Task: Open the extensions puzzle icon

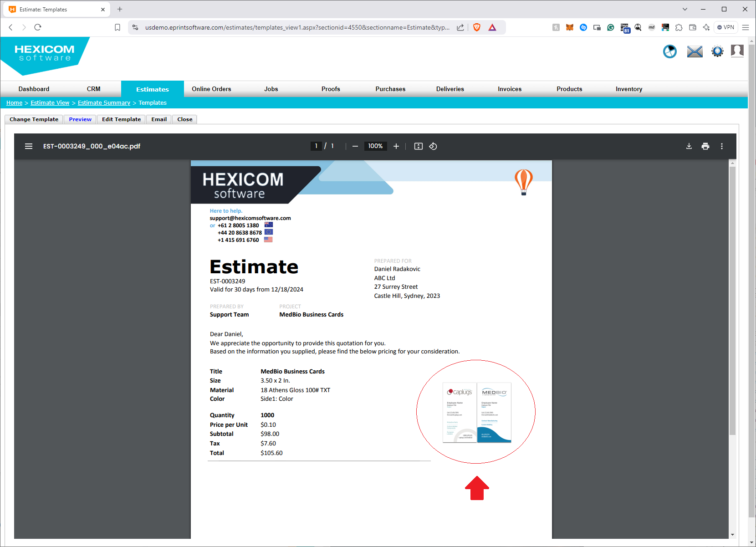Action: [679, 27]
